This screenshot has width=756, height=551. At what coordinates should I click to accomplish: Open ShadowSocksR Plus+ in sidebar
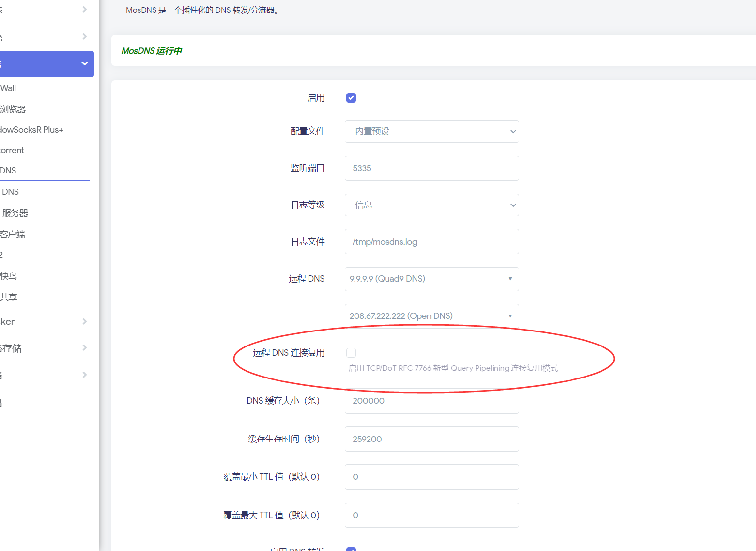pyautogui.click(x=31, y=129)
